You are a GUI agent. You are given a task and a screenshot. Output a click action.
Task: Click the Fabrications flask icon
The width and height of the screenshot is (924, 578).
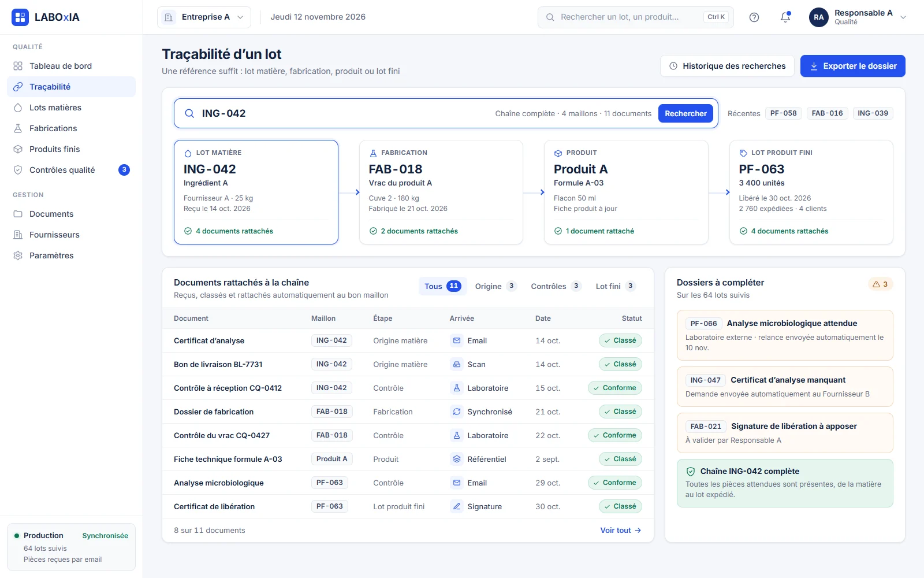point(18,128)
